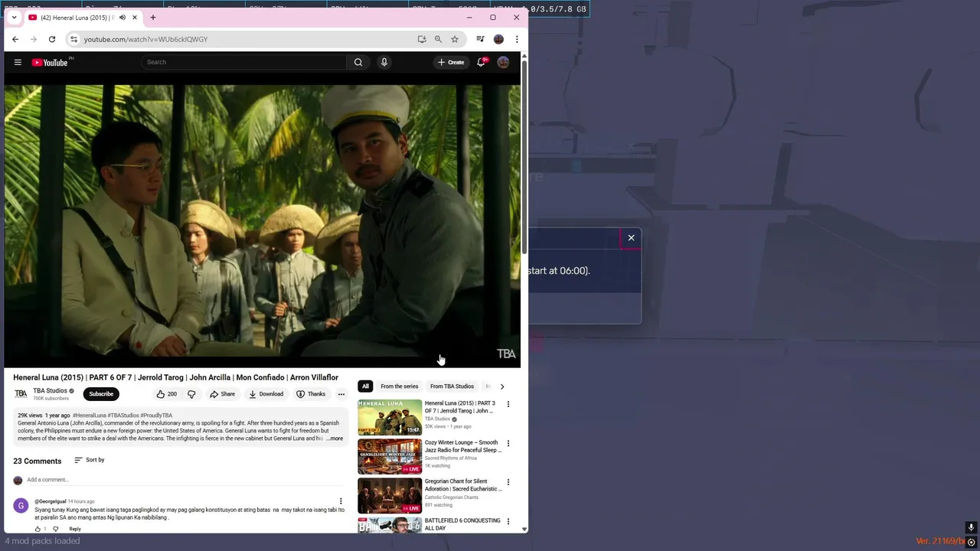
Task: Dislike the comment by @GeorgeIgual
Action: click(55, 529)
